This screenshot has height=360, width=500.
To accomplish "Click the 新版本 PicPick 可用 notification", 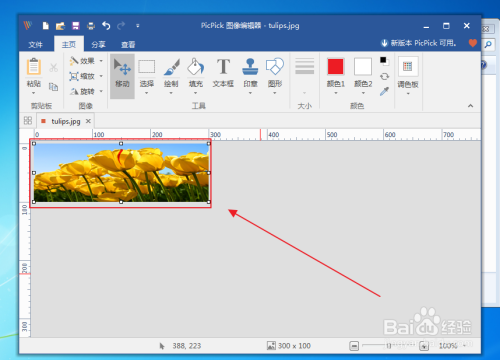I will pos(418,43).
